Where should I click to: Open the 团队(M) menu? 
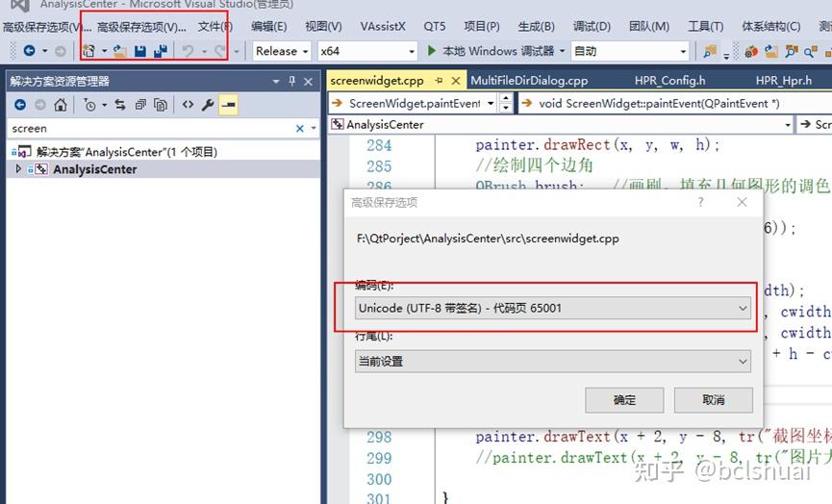649,27
